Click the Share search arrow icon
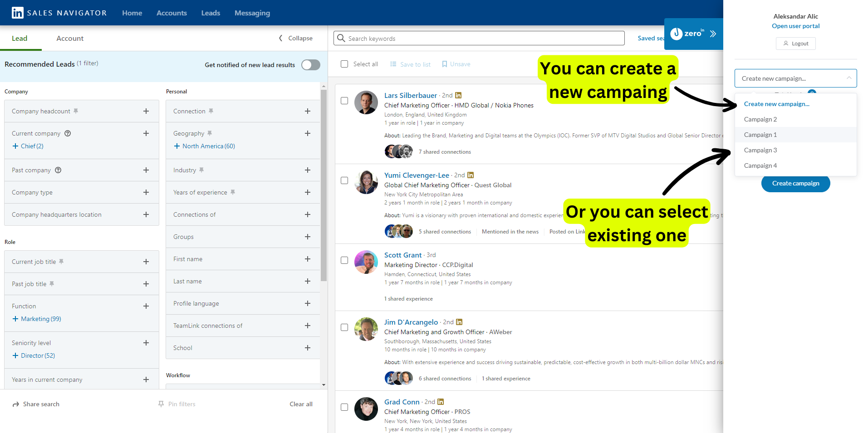 16,404
